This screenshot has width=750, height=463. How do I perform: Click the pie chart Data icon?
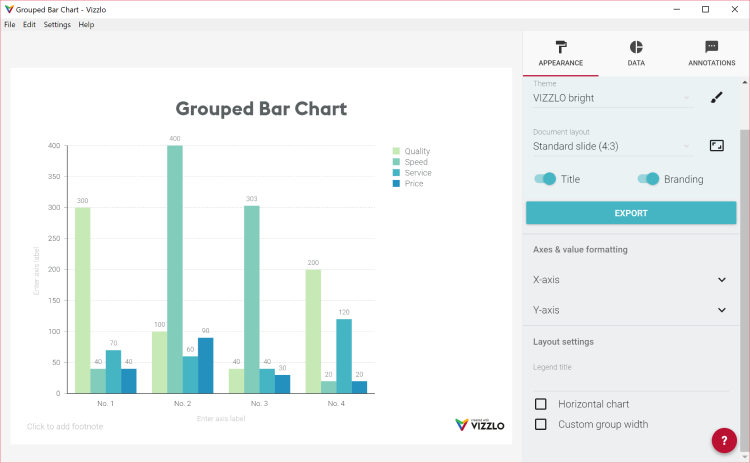[636, 47]
